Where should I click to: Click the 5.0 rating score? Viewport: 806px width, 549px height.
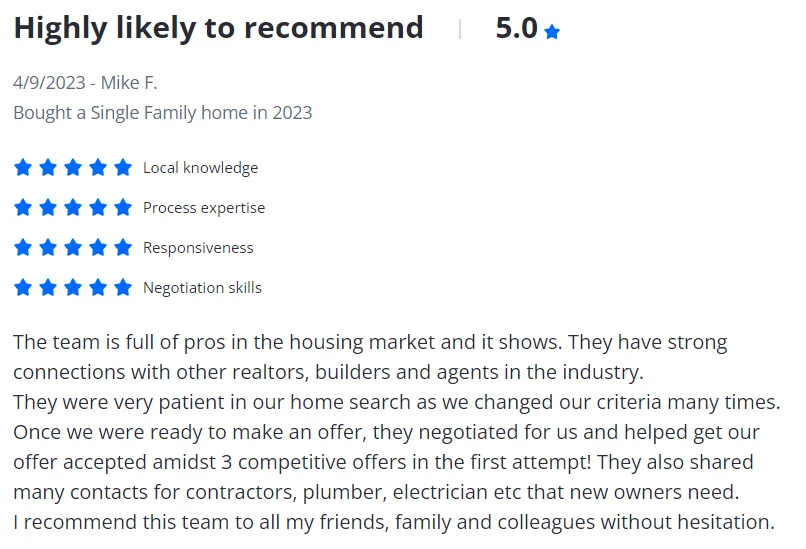tap(517, 28)
